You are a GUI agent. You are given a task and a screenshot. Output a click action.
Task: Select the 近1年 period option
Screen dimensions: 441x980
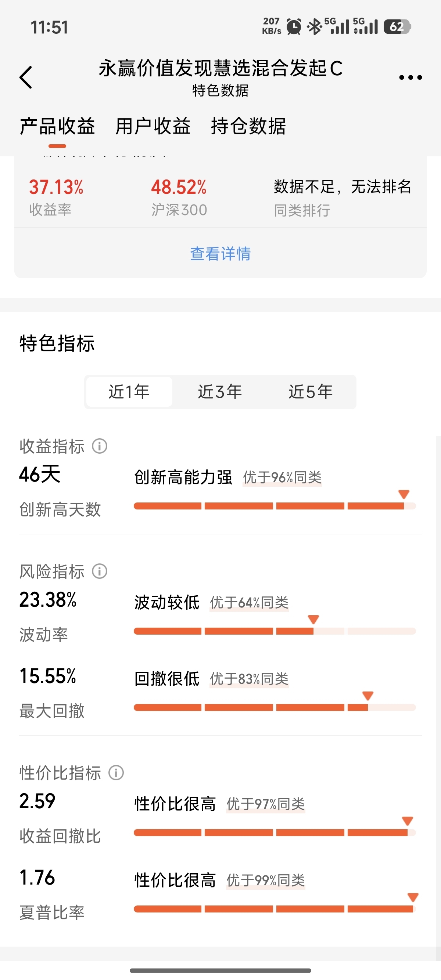(x=129, y=392)
